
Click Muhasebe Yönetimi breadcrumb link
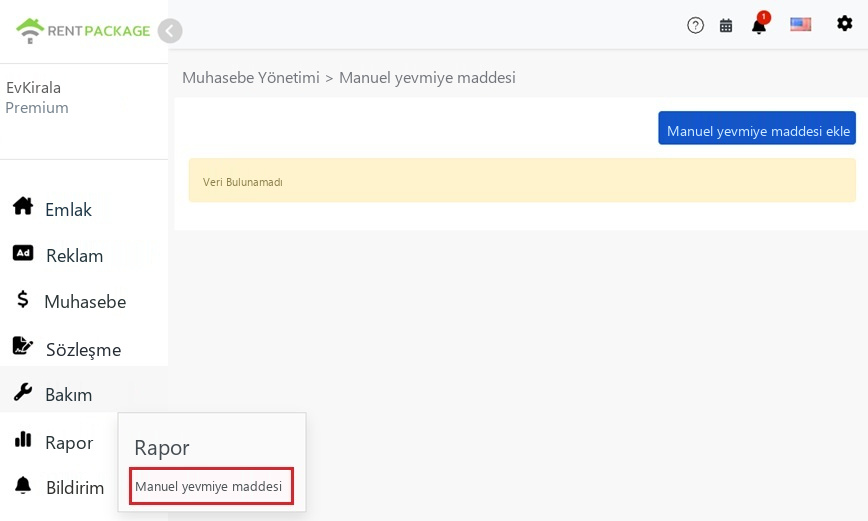tap(251, 78)
